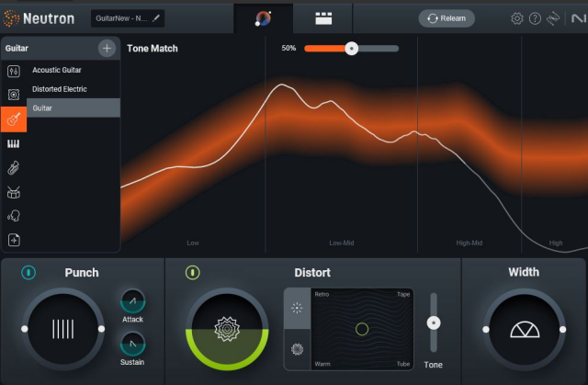588x385 pixels.
Task: Select the vocals head category icon
Action: coord(14,216)
